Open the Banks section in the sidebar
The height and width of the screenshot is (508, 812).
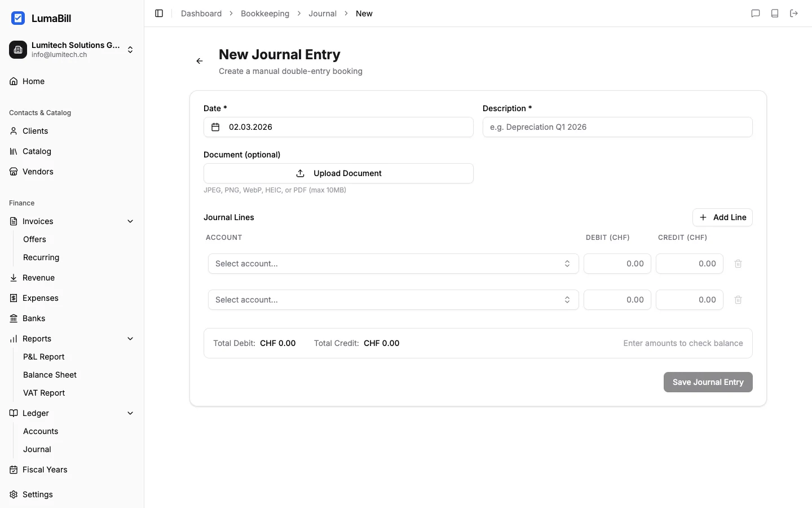pyautogui.click(x=34, y=318)
